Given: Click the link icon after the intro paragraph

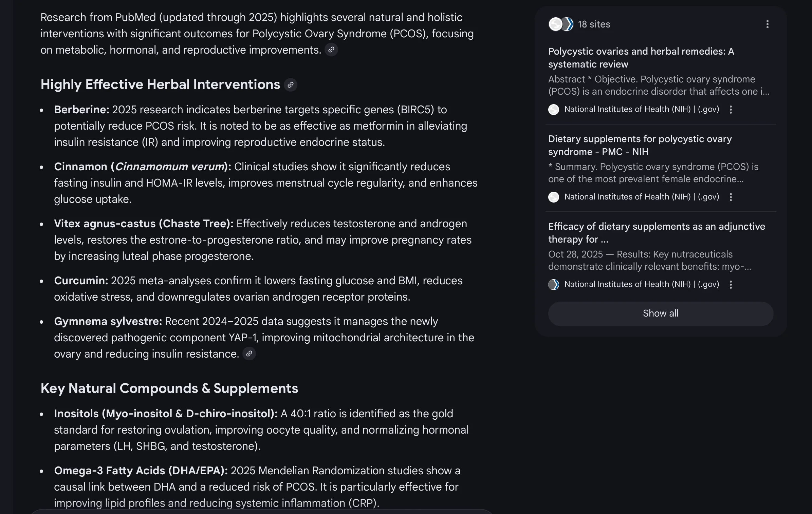Looking at the screenshot, I should (331, 50).
